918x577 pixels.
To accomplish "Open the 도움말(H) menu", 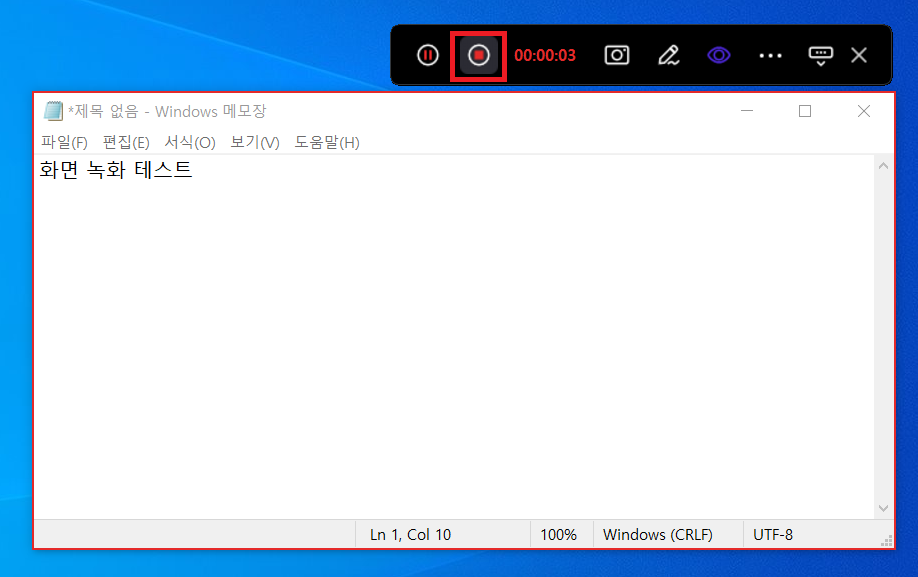I will tap(327, 142).
